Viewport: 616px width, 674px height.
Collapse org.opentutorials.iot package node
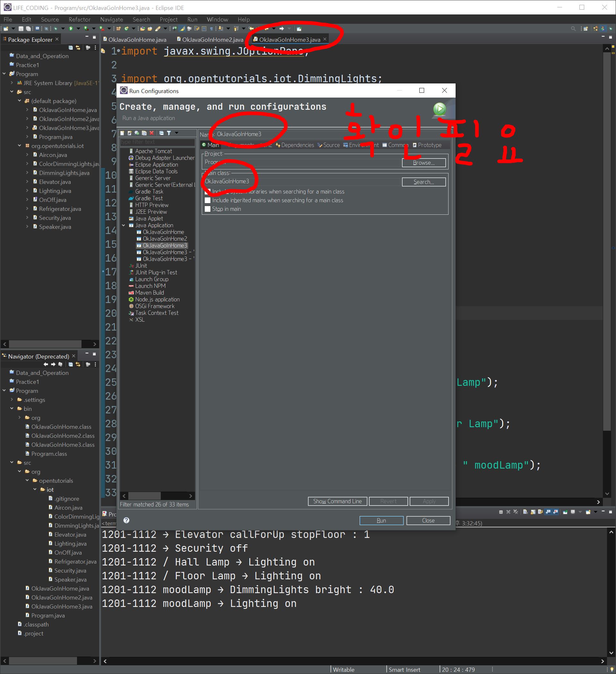tap(19, 146)
